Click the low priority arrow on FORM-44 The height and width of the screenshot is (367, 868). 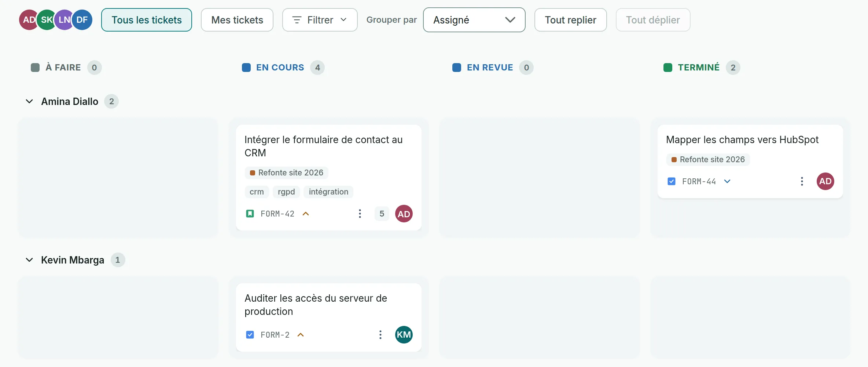point(727,181)
